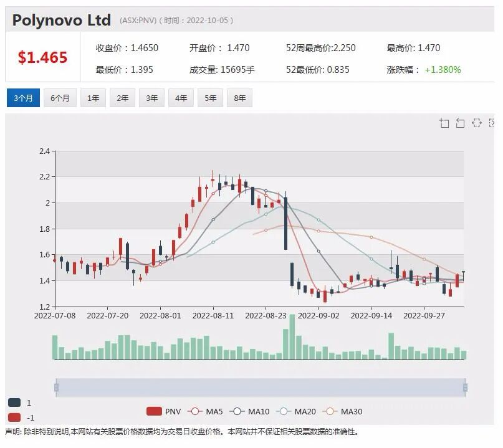
Task: Select the 3个月 time range tab
Action: coord(23,98)
